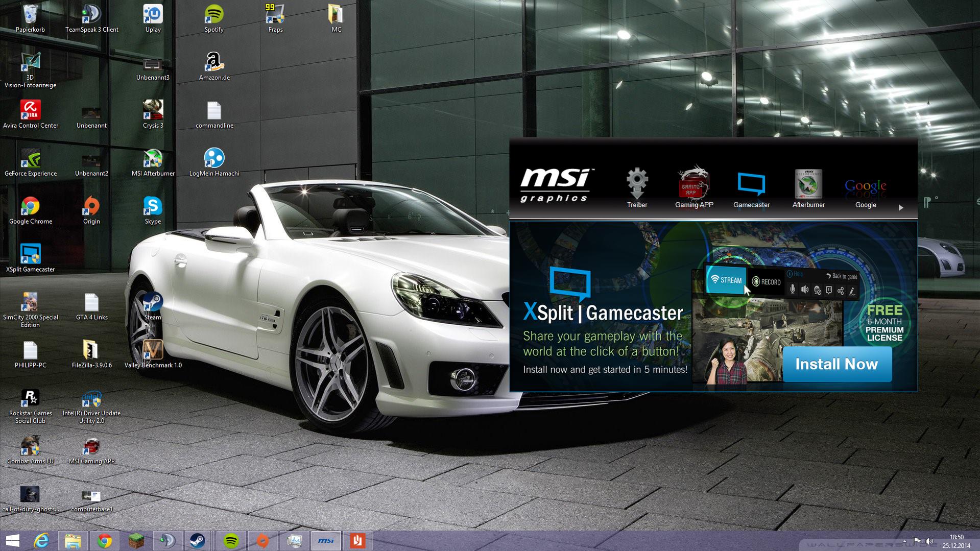
Task: Select the MSI Afterburner desktop shortcut
Action: click(153, 162)
